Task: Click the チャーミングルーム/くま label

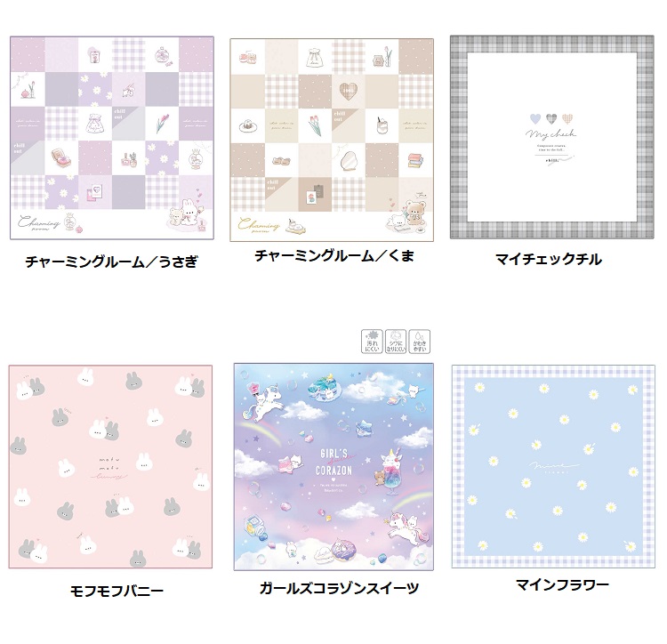Action: click(334, 255)
